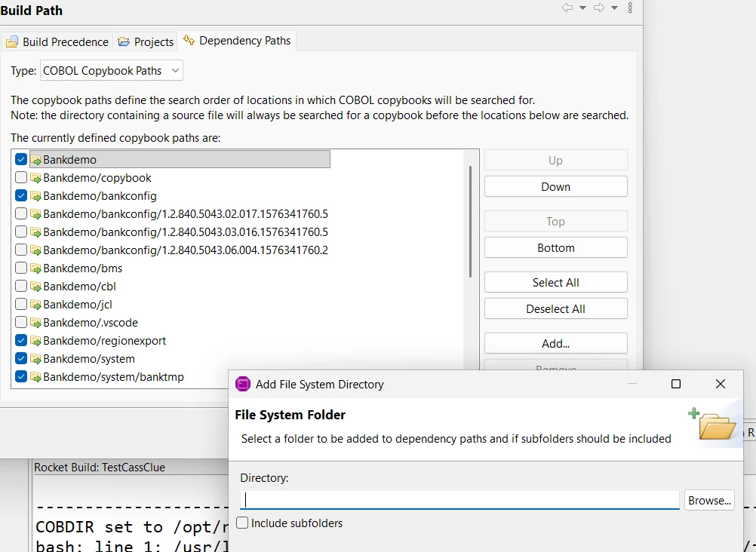Move selected path Down
The width and height of the screenshot is (756, 552).
coord(556,186)
